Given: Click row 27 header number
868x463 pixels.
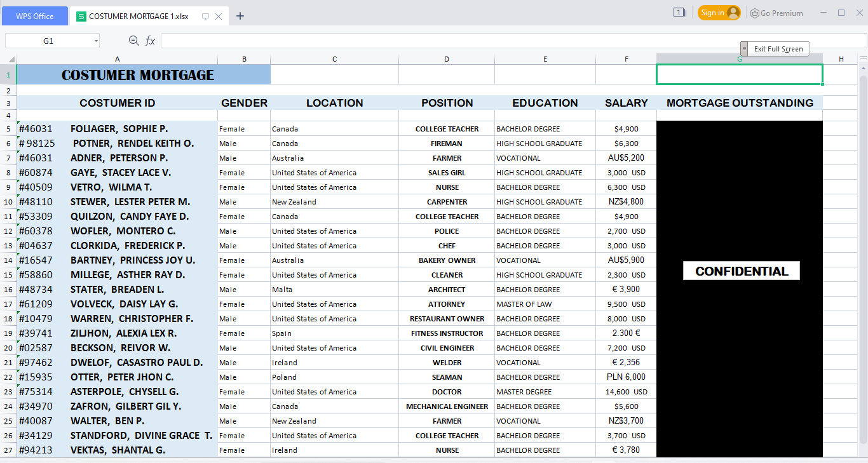Looking at the screenshot, I should 8,450.
